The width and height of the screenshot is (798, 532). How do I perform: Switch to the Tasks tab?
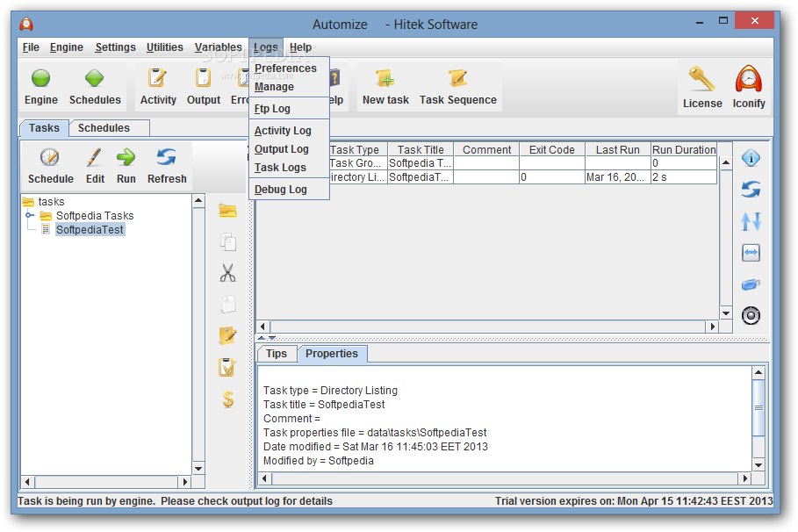click(44, 128)
